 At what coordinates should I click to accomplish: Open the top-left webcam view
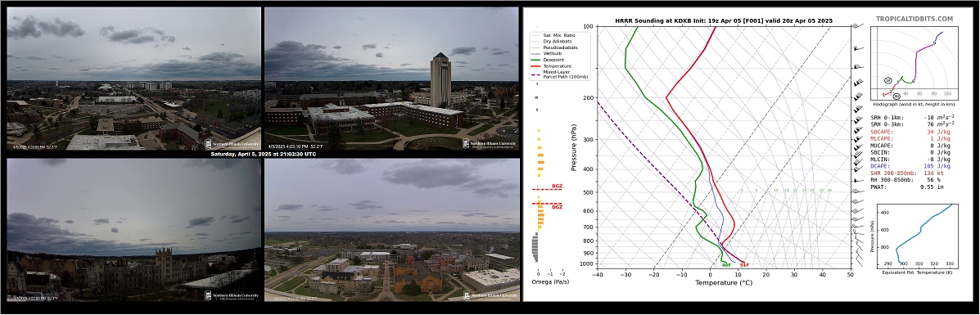tap(133, 78)
